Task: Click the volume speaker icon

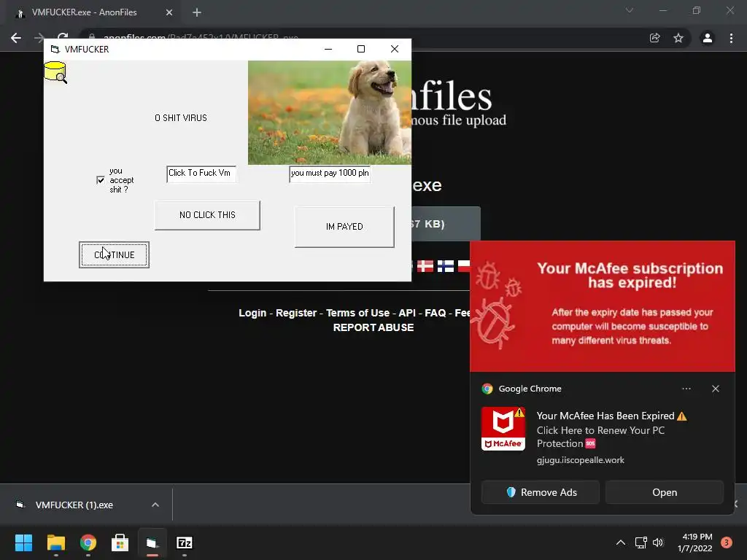Action: [x=659, y=542]
